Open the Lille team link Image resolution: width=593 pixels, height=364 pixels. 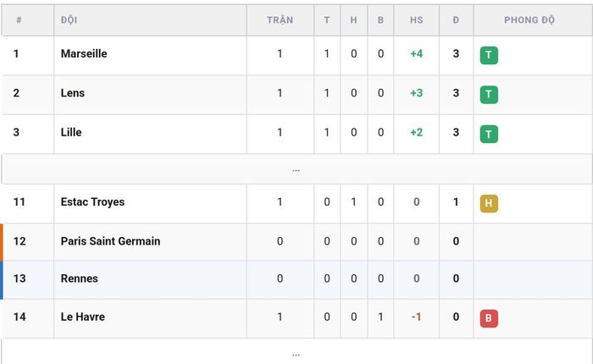71,132
